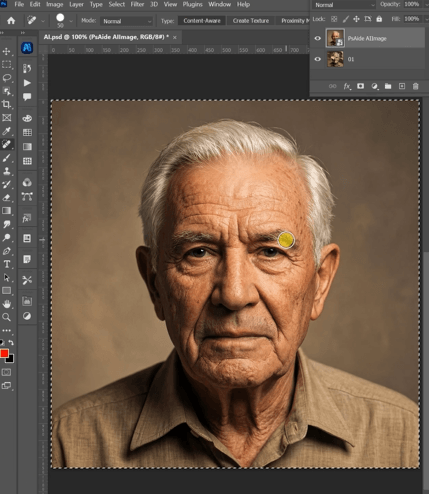Toggle lock all padlock icon
This screenshot has width=429, height=494.
click(379, 19)
